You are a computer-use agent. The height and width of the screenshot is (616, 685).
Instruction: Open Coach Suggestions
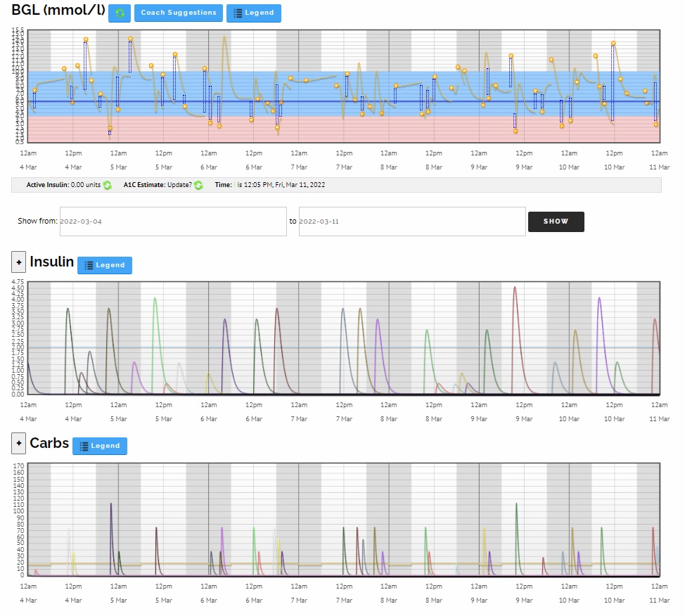178,13
